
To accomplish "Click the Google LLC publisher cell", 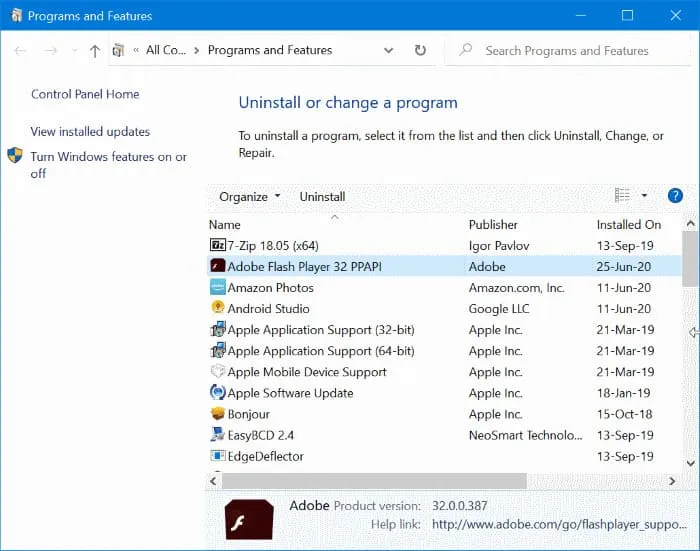I will click(x=499, y=309).
